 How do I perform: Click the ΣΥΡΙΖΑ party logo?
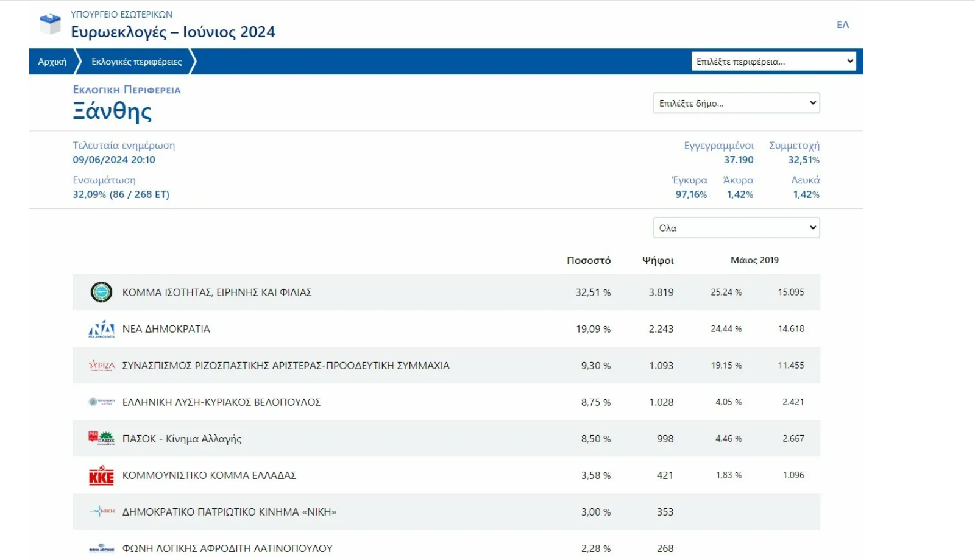[101, 366]
